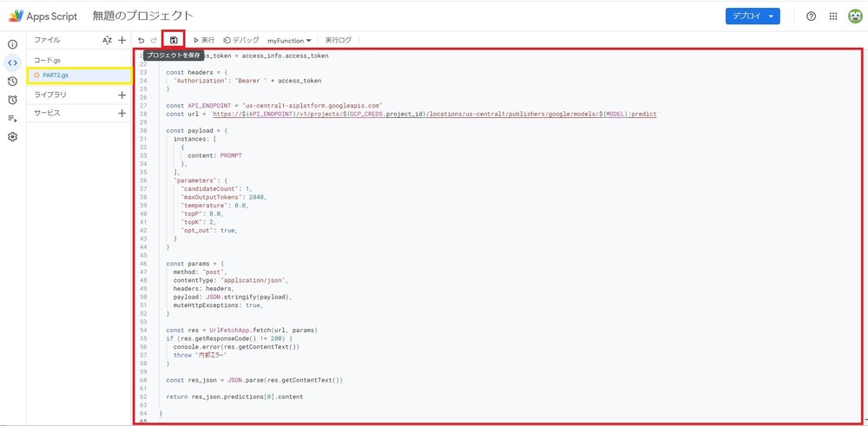Click the console.error line
Viewport: 868px width, 426px height.
[236, 347]
